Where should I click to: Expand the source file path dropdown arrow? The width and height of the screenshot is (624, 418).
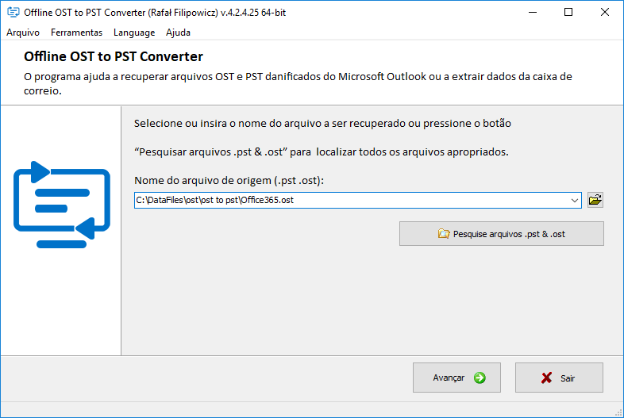(x=574, y=200)
